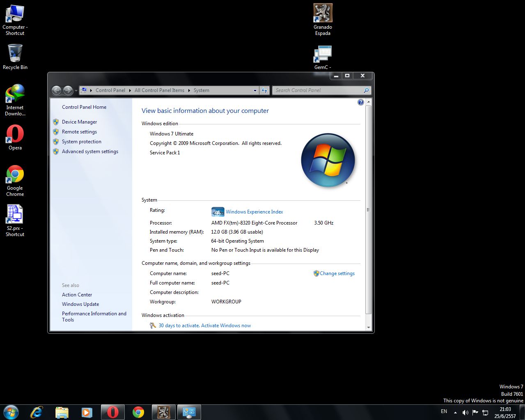Click All Control Panel Items breadcrumb
This screenshot has height=420, width=525.
tap(159, 90)
